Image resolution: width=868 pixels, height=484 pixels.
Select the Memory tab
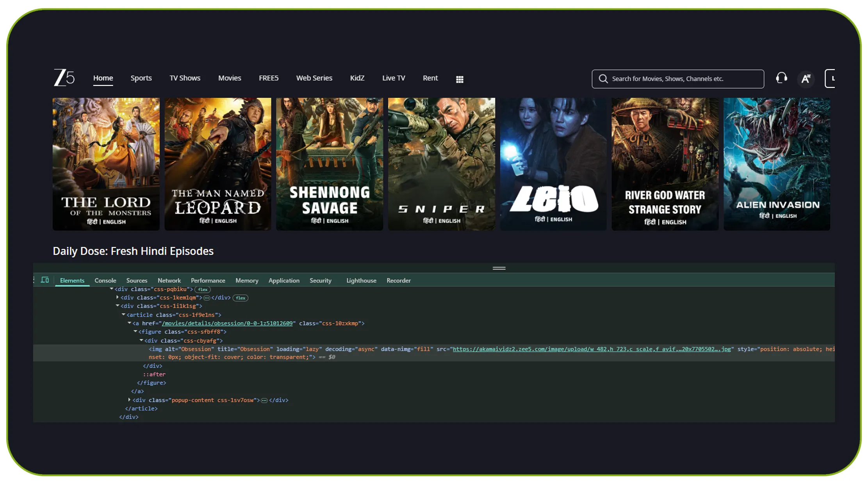click(247, 281)
